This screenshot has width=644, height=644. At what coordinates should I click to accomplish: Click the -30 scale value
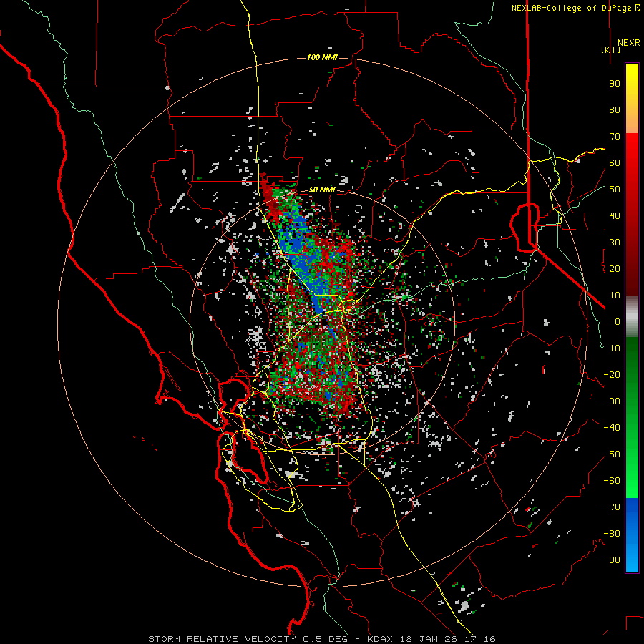pyautogui.click(x=612, y=401)
